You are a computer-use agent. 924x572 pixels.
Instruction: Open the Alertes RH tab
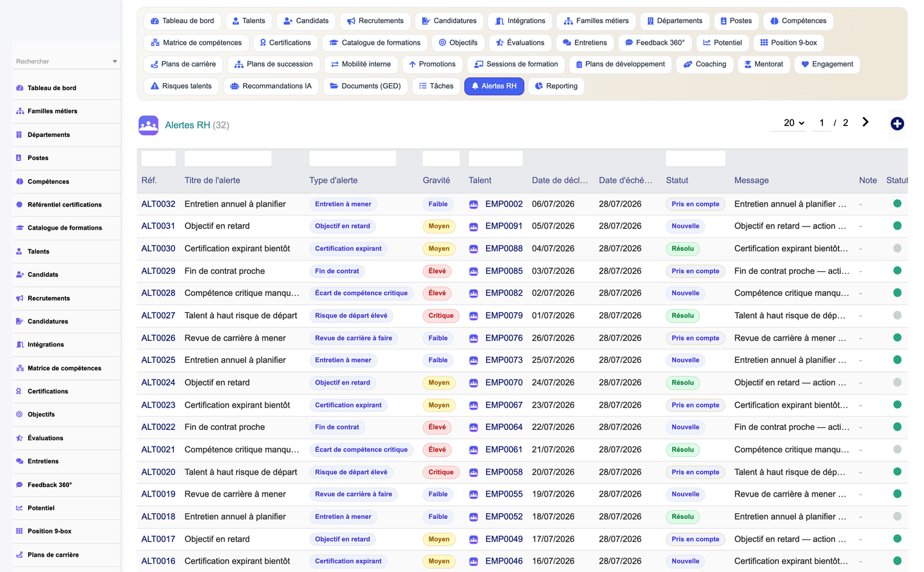pyautogui.click(x=494, y=86)
